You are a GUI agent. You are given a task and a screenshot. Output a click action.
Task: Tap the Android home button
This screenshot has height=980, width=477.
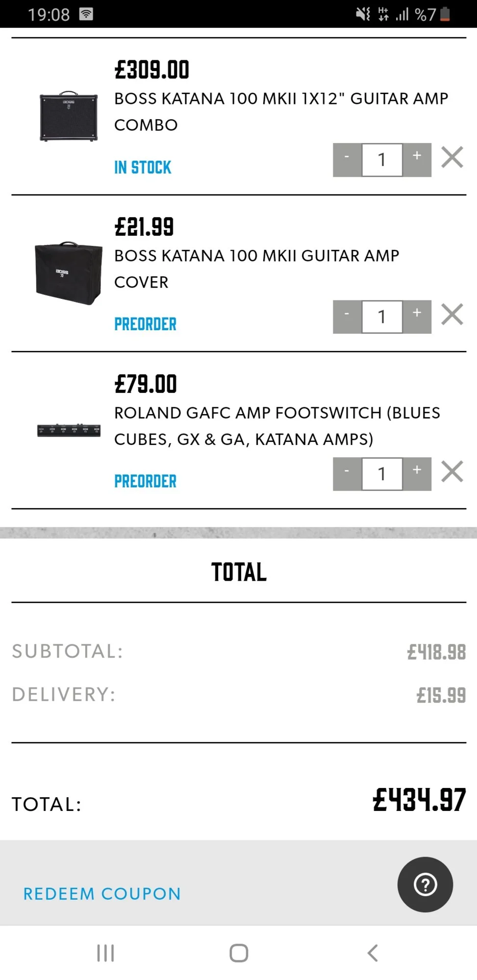[x=239, y=953]
